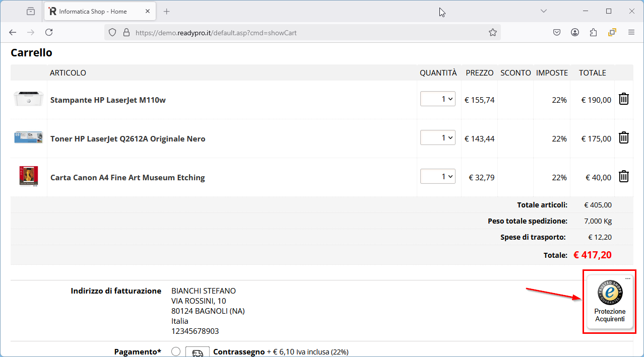Image resolution: width=644 pixels, height=357 pixels.
Task: Click the printer row total € 190,00
Action: point(596,100)
